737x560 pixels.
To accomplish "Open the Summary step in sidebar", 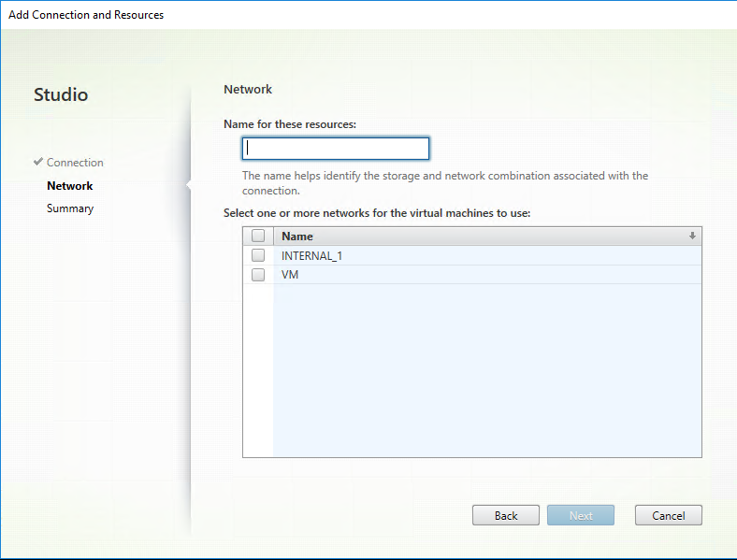I will pyautogui.click(x=70, y=208).
